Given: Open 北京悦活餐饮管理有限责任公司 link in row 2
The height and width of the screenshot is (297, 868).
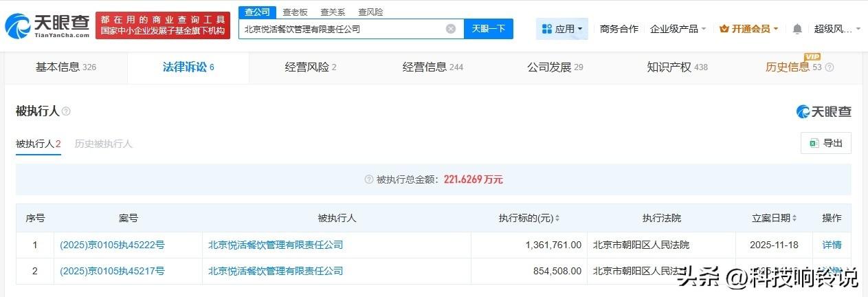Looking at the screenshot, I should (x=276, y=271).
